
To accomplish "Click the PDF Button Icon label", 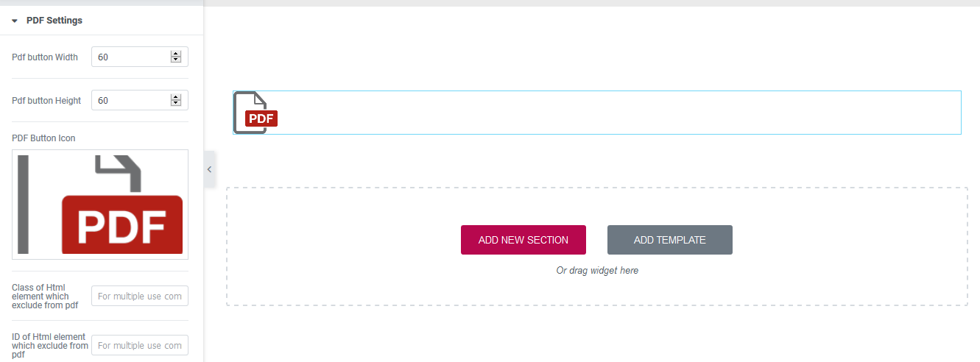I will coord(43,138).
